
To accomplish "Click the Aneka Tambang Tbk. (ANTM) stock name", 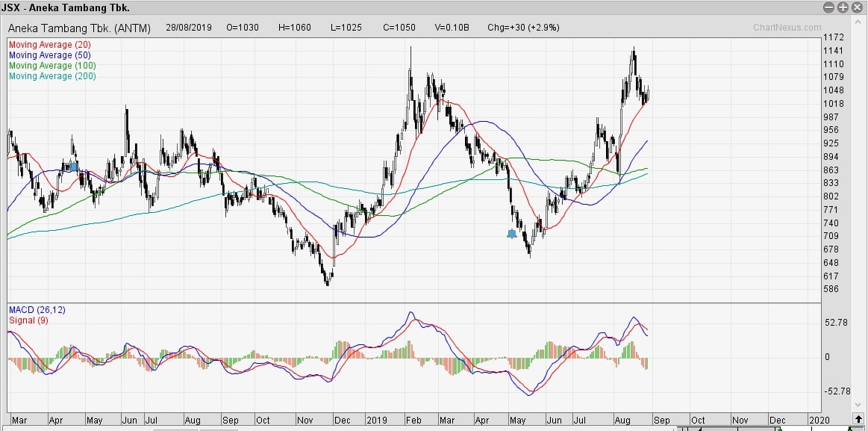I will (x=80, y=28).
